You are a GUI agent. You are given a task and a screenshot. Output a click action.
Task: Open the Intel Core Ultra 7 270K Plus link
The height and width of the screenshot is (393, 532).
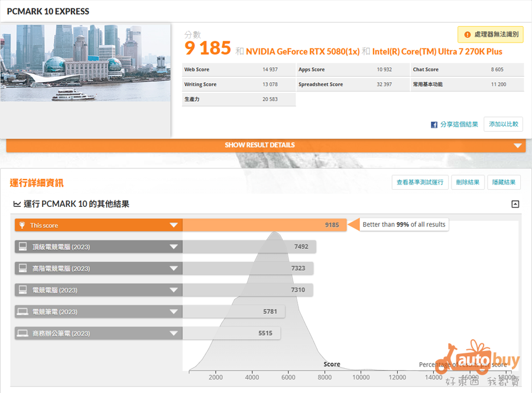pyautogui.click(x=437, y=51)
